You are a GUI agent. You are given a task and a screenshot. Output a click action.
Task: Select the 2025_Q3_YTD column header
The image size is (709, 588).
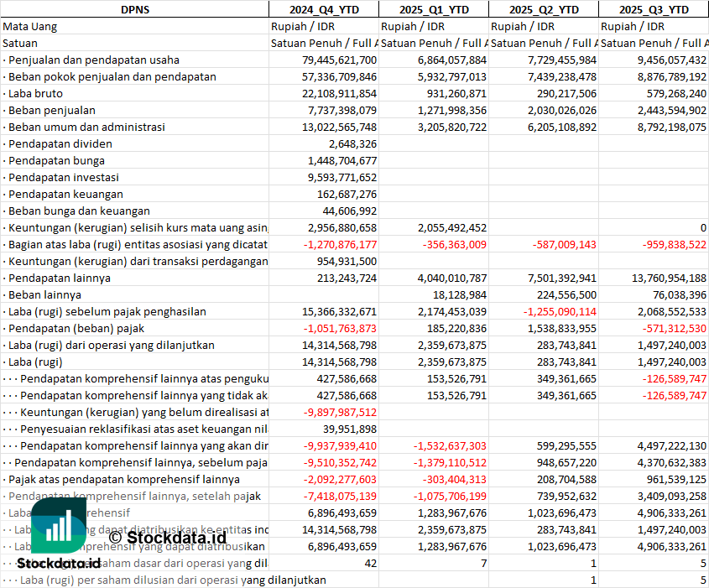pyautogui.click(x=654, y=9)
